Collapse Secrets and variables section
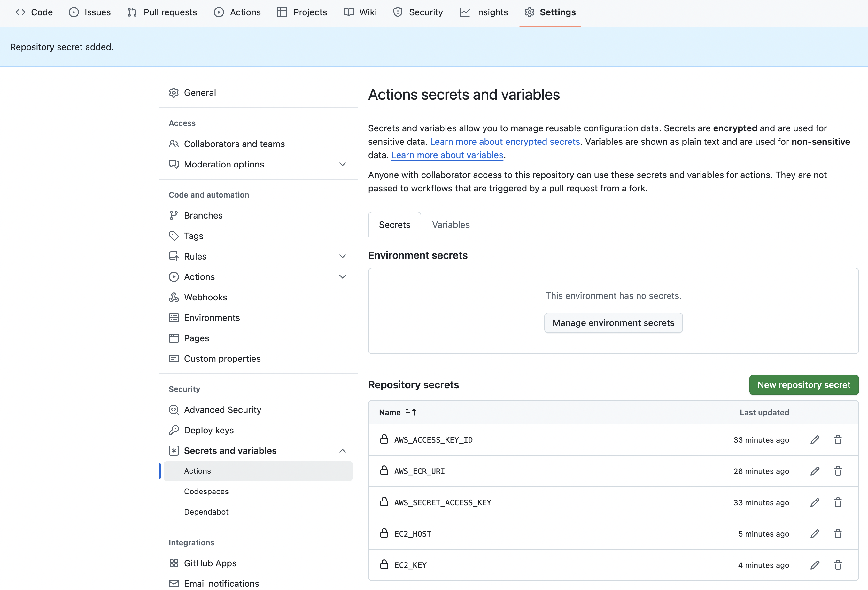Image resolution: width=868 pixels, height=590 pixels. click(342, 451)
